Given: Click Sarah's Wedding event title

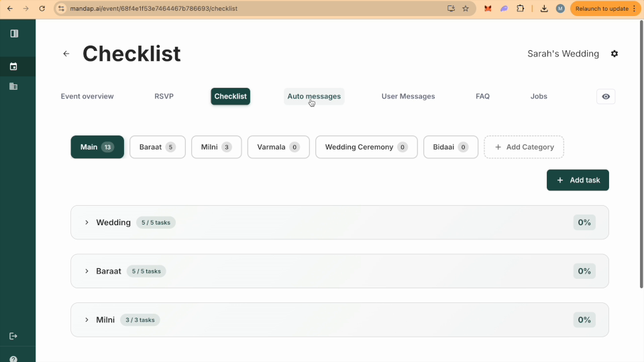Looking at the screenshot, I should [x=563, y=54].
